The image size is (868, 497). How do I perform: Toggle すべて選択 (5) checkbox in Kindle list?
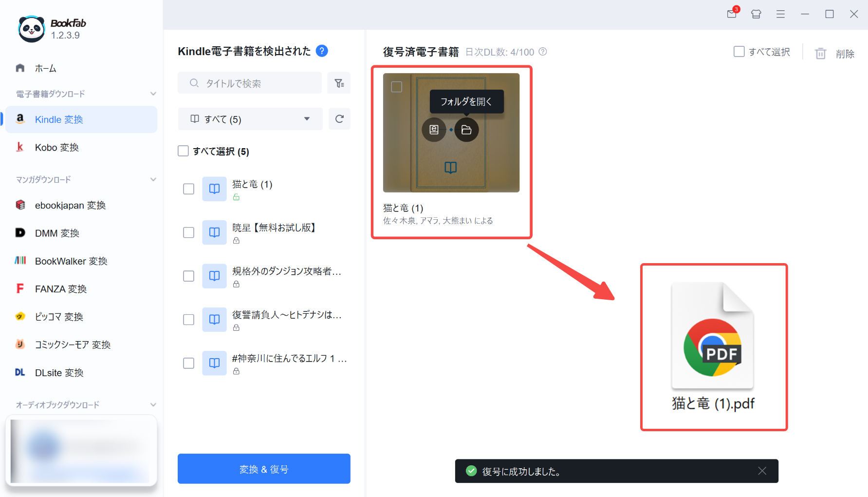click(183, 151)
